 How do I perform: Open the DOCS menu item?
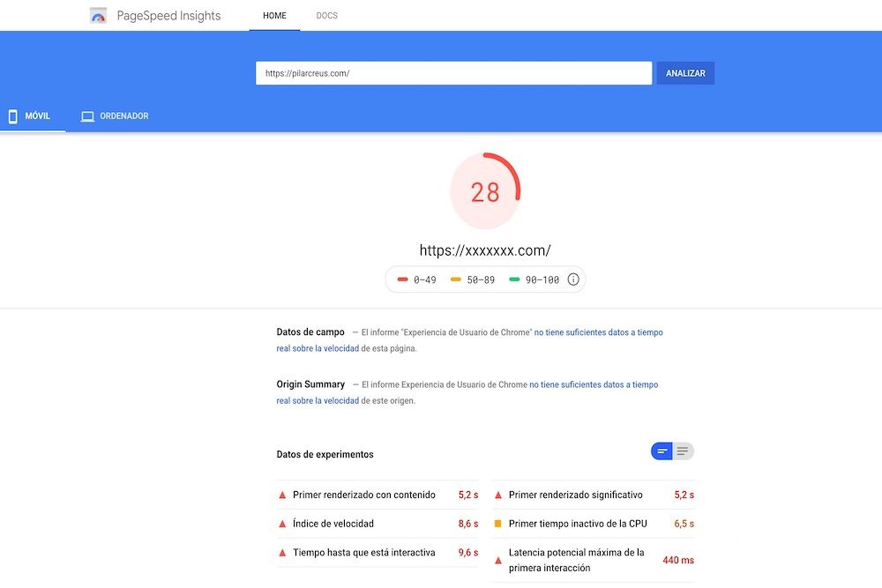[x=326, y=15]
